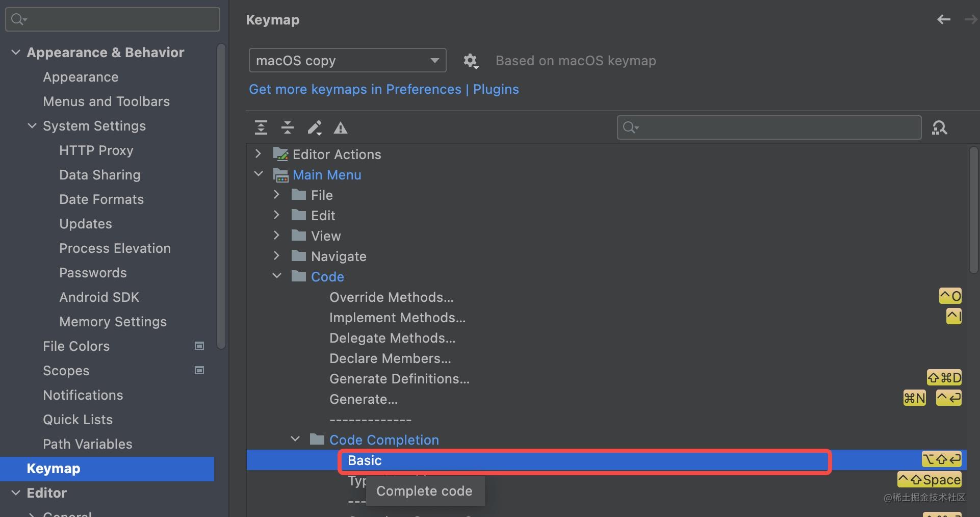Expand the Editor Actions group
The height and width of the screenshot is (517, 980).
coord(258,153)
